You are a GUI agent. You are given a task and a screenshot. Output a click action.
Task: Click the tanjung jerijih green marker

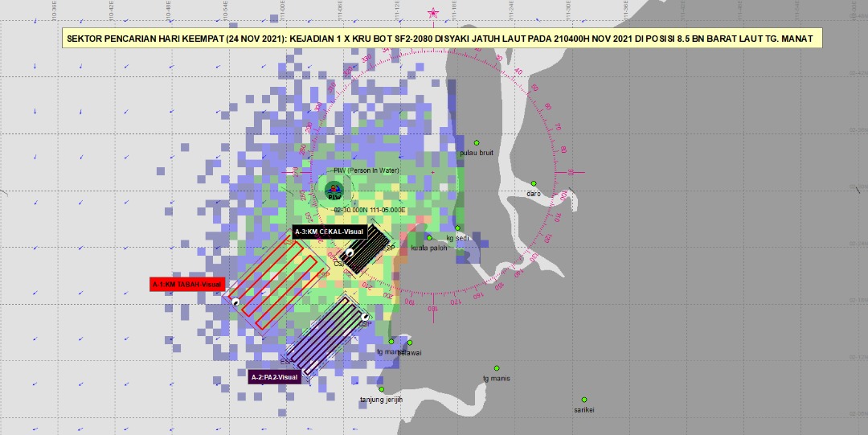(381, 389)
